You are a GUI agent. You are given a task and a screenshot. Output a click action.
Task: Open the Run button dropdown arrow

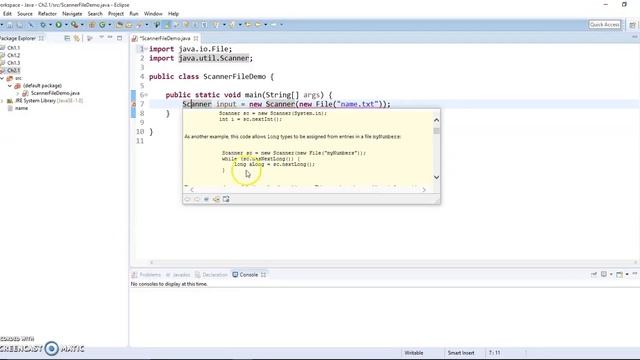tap(66, 25)
